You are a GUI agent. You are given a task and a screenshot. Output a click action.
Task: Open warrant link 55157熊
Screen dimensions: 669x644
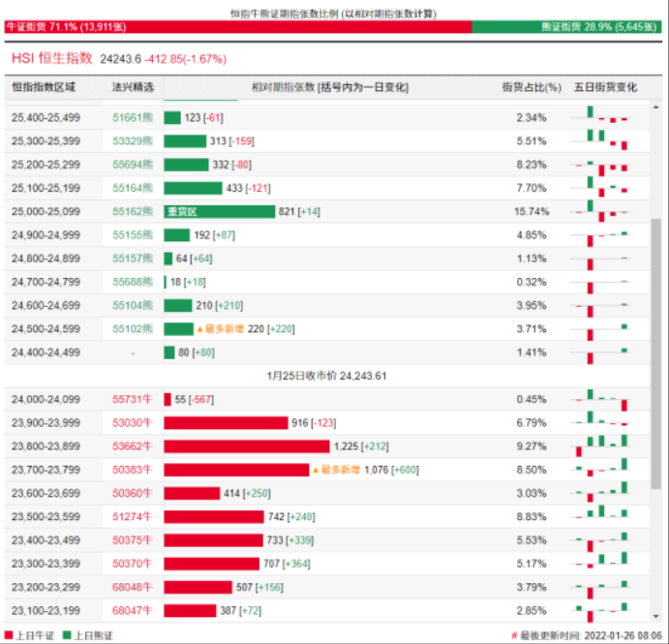133,259
